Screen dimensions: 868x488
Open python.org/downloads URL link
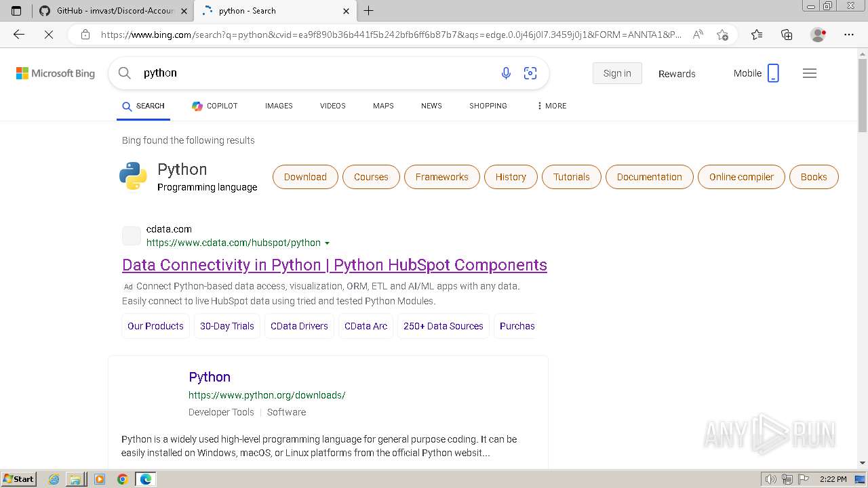point(267,395)
